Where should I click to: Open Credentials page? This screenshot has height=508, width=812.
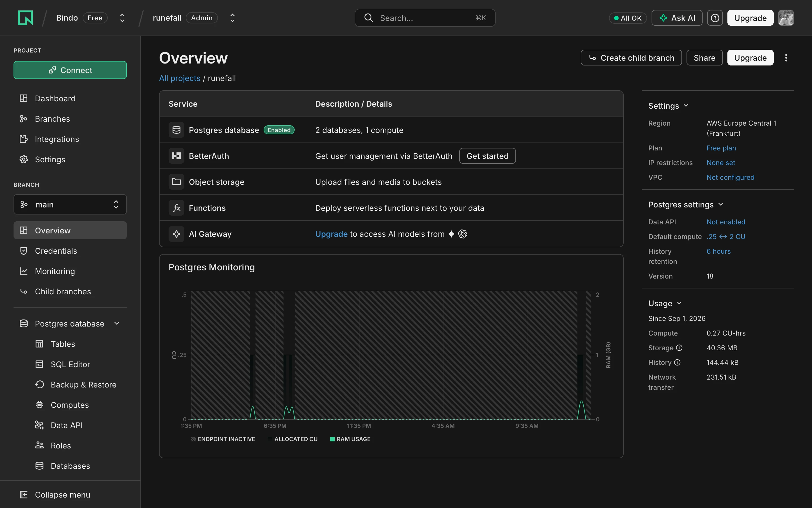(x=70, y=251)
